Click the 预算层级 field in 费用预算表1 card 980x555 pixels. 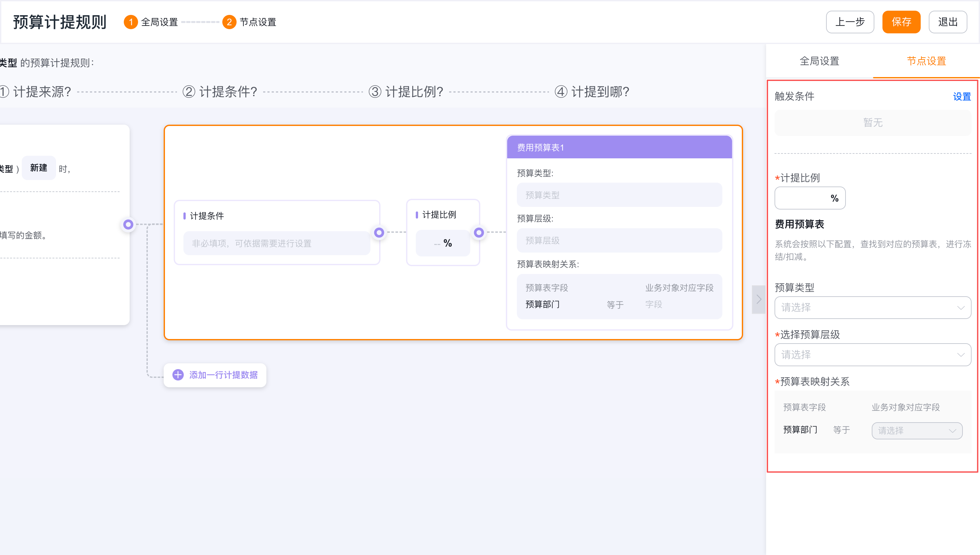pos(619,240)
